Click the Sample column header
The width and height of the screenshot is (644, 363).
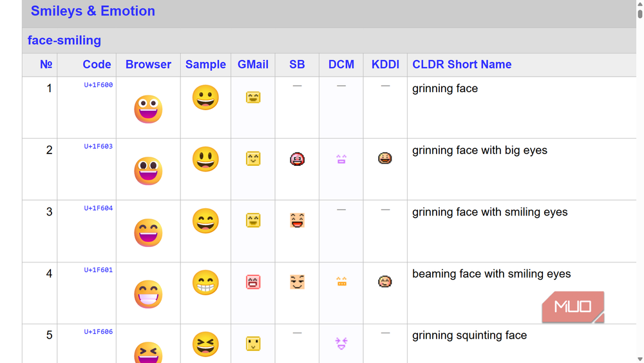pos(205,64)
